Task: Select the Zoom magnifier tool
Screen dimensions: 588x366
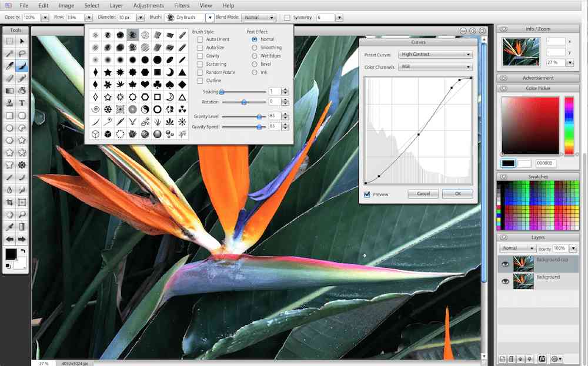Action: point(22,214)
